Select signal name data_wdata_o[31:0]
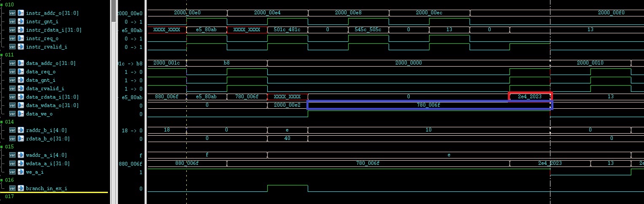Viewport: 644px width, 204px height. [x=52, y=105]
